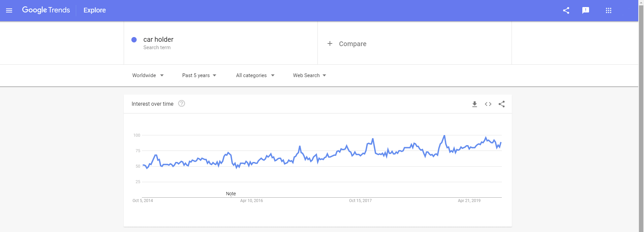Click the blue car holder color dot

click(134, 40)
